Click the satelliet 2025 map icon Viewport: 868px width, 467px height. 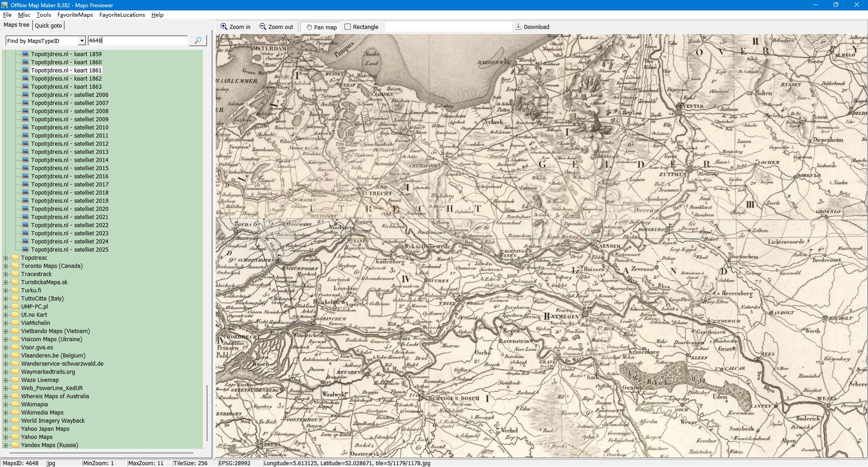pos(25,249)
